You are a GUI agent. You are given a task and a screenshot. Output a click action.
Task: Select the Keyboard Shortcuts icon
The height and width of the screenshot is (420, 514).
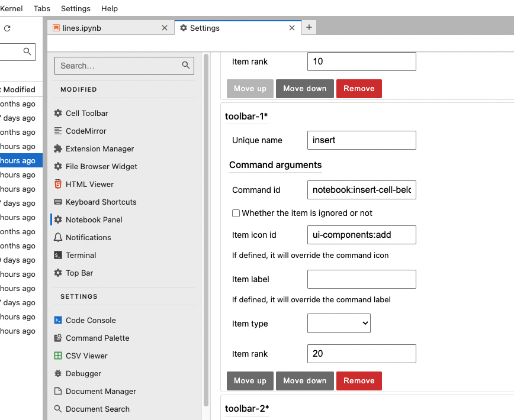[x=57, y=202]
